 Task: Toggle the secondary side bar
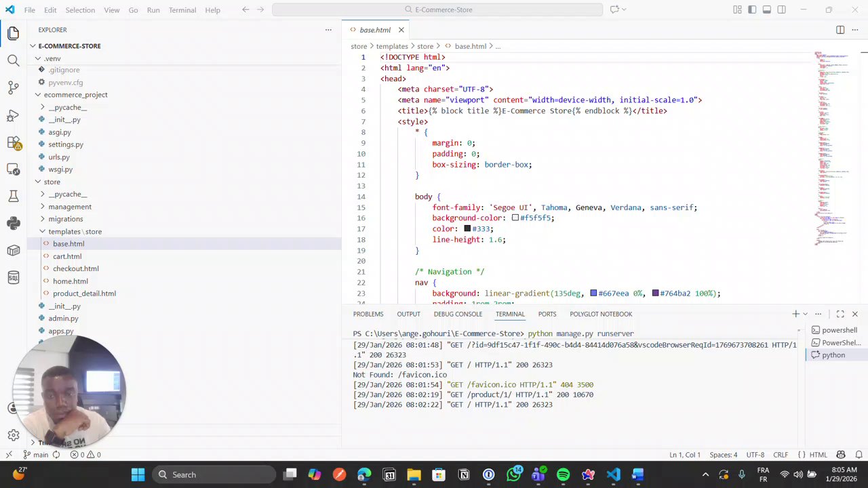(782, 9)
